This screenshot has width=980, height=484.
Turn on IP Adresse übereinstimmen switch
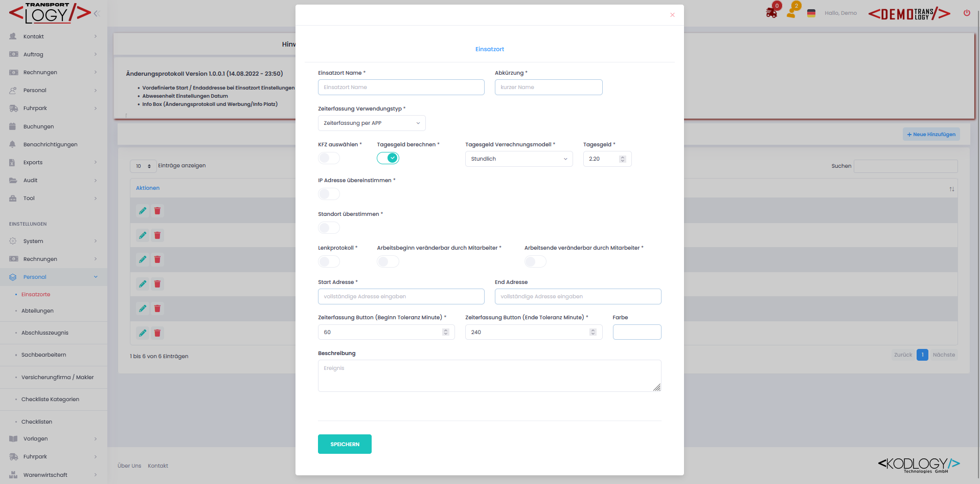[x=329, y=194]
